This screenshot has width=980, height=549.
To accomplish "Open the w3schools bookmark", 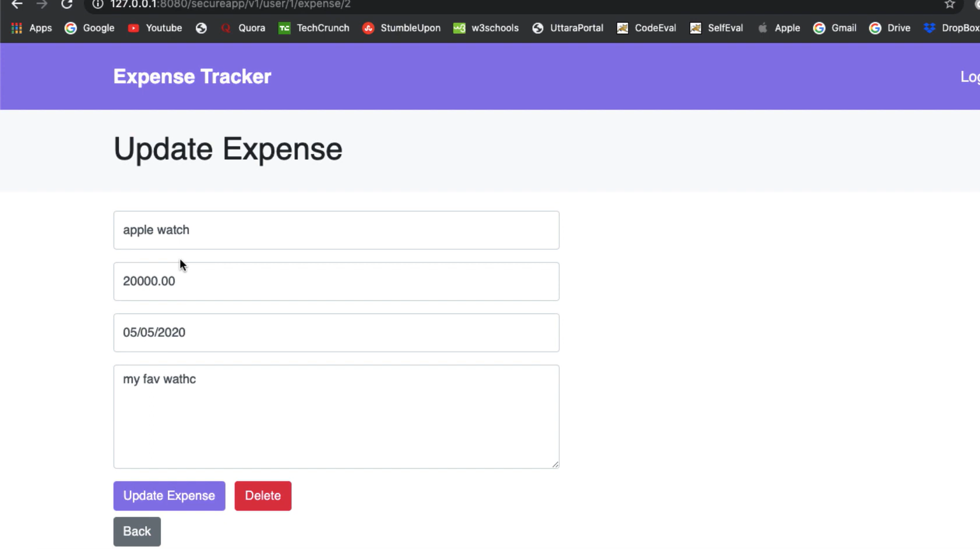I will pos(495,27).
